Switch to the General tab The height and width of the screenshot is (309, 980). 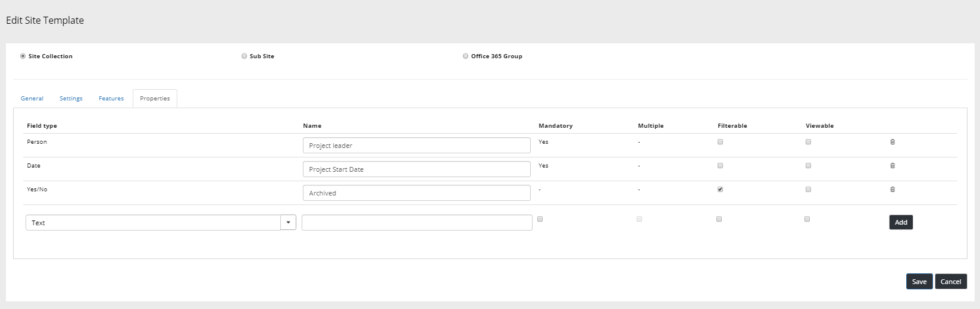point(32,99)
